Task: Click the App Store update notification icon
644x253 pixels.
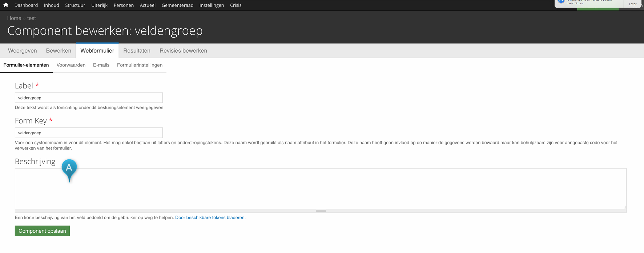Action: tap(561, 1)
